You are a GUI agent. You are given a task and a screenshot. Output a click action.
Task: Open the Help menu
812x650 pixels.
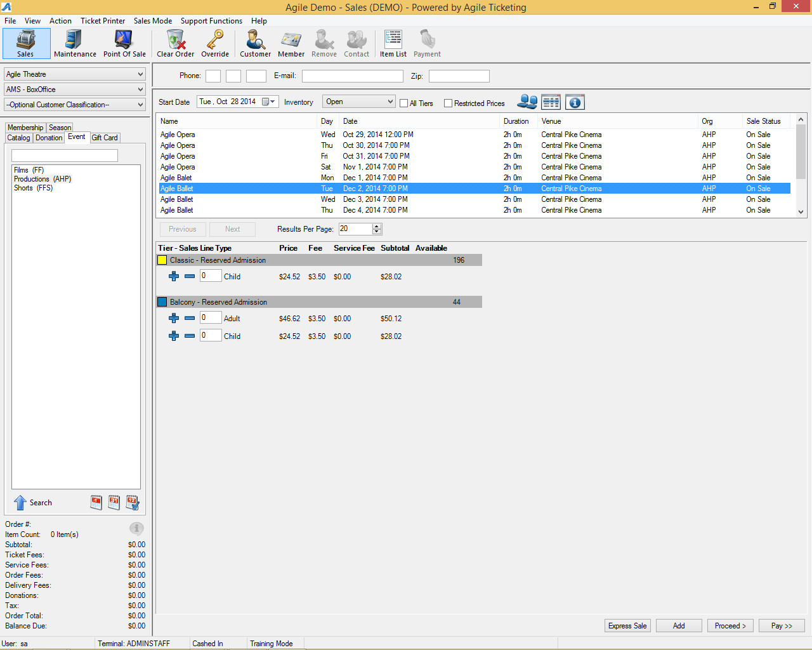tap(259, 21)
